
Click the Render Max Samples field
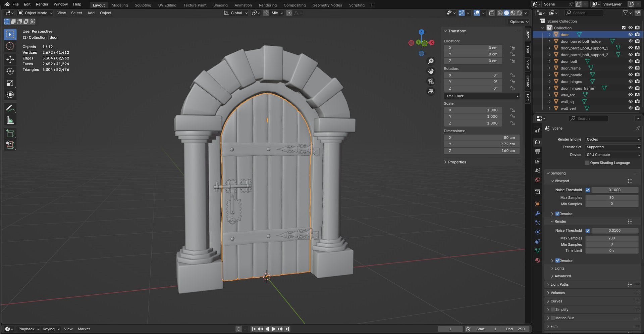[612, 238]
